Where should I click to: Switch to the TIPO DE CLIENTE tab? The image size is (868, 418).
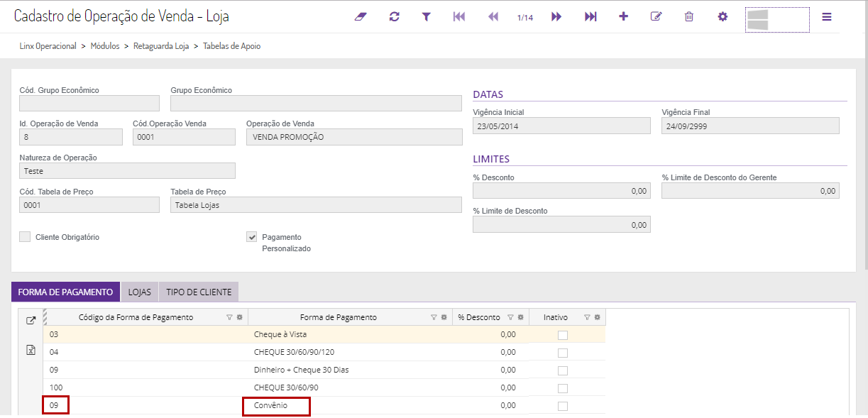tap(199, 292)
